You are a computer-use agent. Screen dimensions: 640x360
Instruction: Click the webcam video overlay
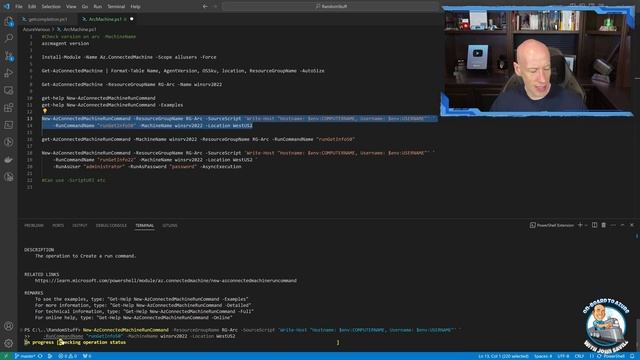tap(538, 61)
